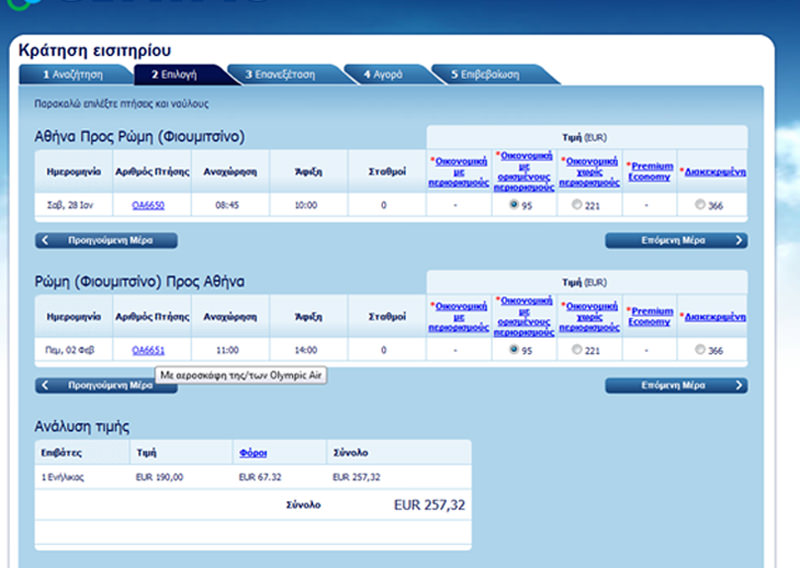Select 95 EUR fare for Rome to Athens

click(514, 350)
